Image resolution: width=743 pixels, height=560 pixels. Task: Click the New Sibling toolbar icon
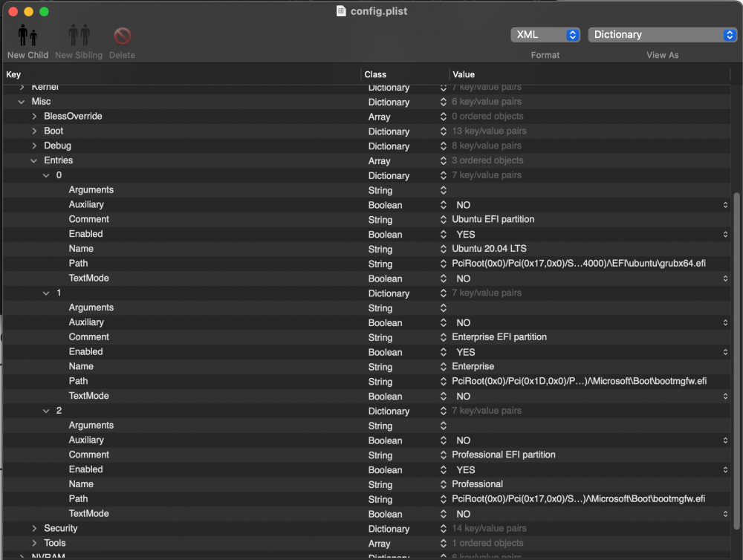point(80,36)
